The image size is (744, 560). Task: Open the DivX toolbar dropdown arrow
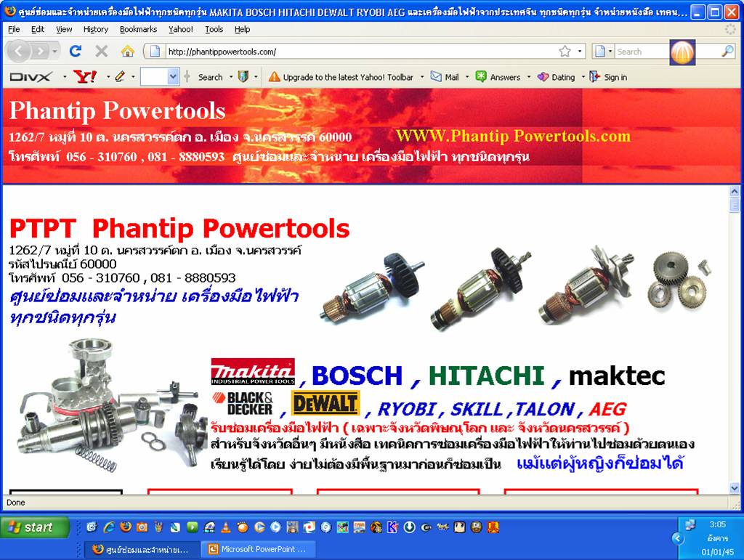[x=65, y=77]
